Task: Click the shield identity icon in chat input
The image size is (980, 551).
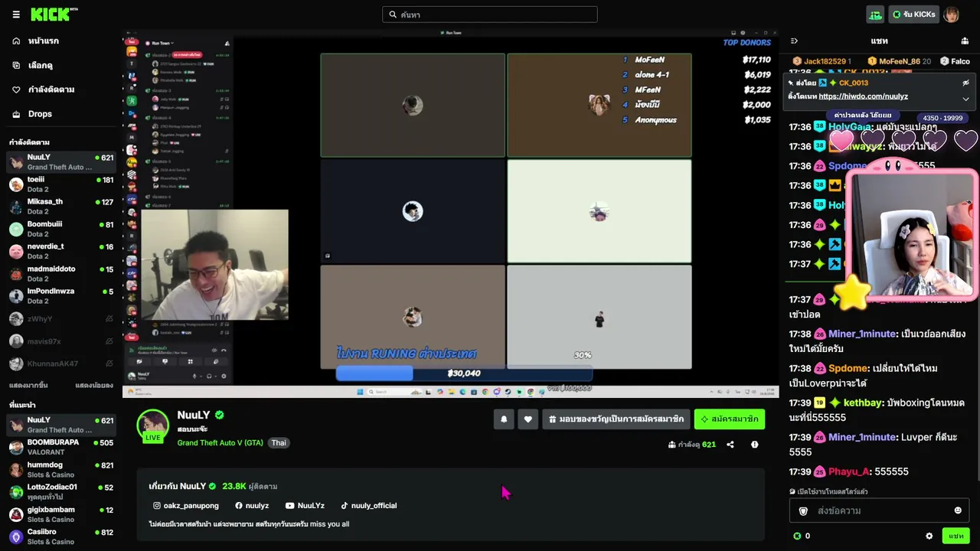Action: tap(803, 510)
